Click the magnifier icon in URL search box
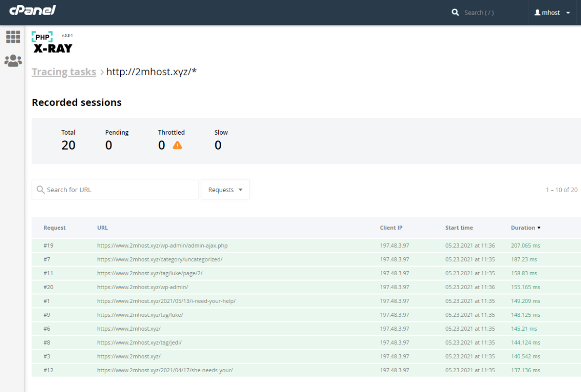This screenshot has height=392, width=581. (41, 190)
